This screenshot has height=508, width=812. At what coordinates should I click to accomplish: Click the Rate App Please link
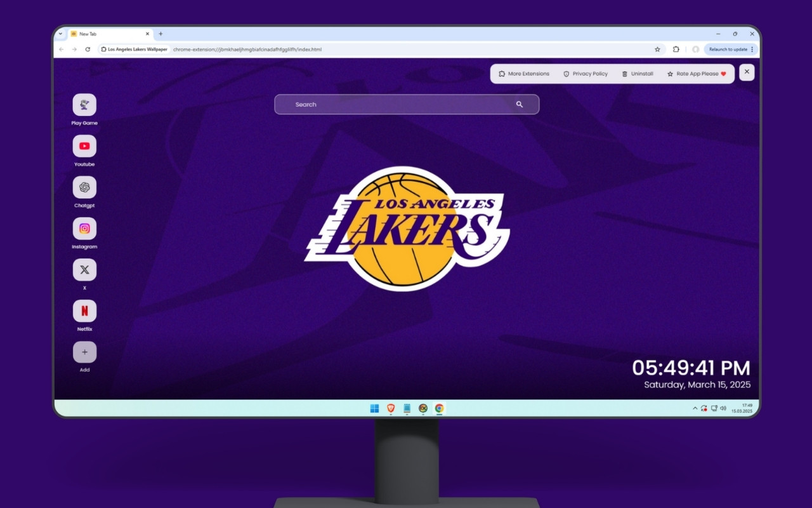(x=697, y=74)
